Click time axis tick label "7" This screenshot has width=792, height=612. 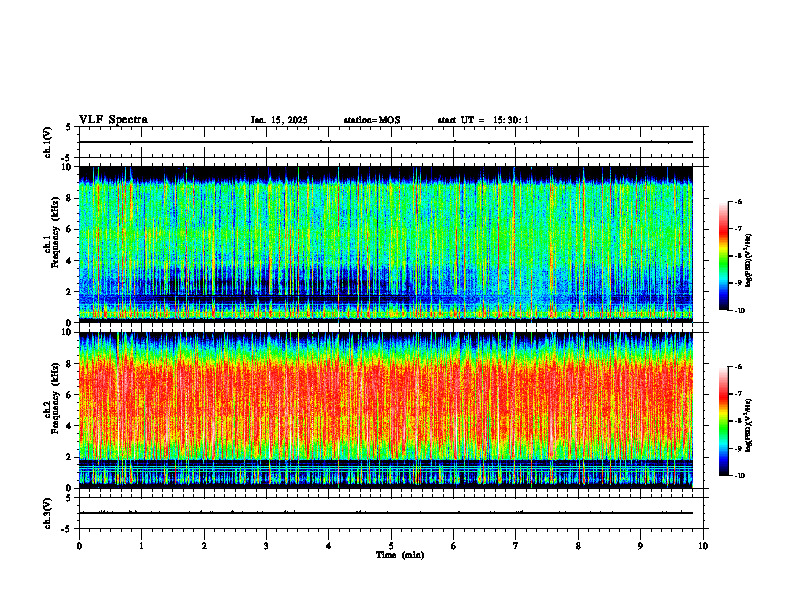(x=516, y=546)
